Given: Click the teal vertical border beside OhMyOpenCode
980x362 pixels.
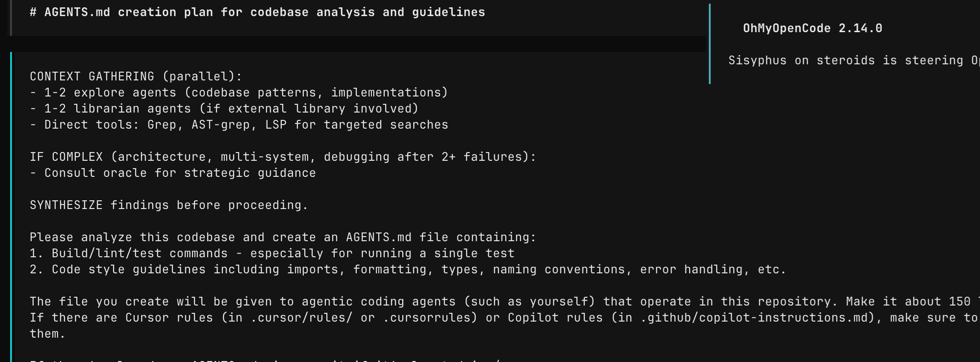Looking at the screenshot, I should (x=710, y=44).
